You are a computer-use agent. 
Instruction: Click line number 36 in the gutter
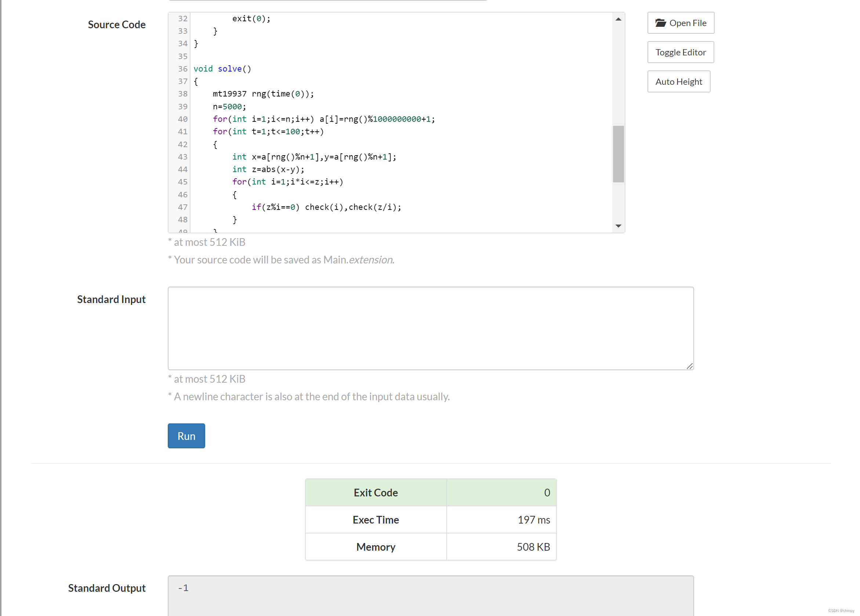click(x=183, y=69)
